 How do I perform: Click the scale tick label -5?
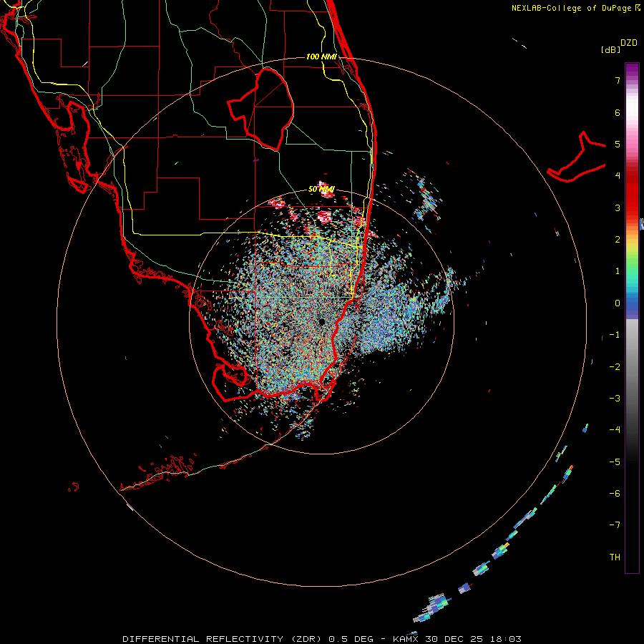point(615,462)
